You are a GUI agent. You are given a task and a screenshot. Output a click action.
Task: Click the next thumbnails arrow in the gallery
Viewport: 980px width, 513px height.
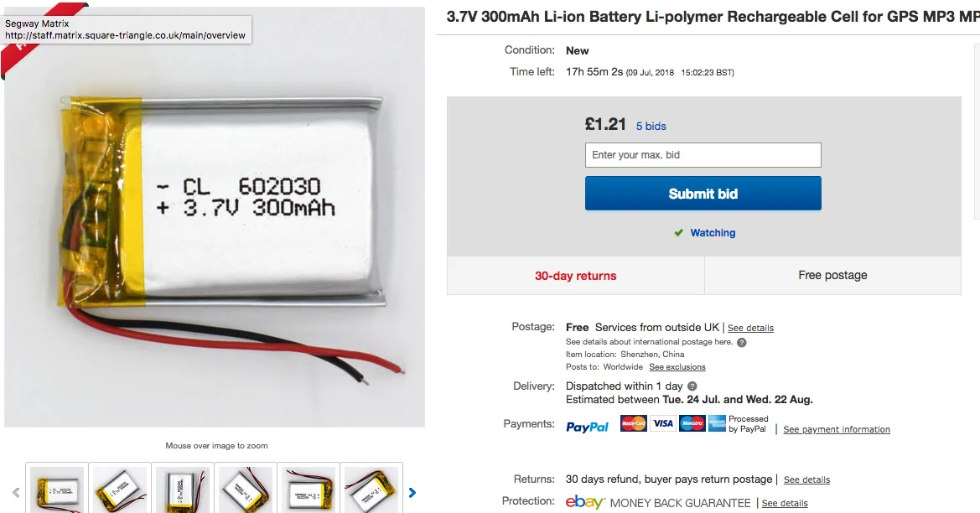pos(412,492)
